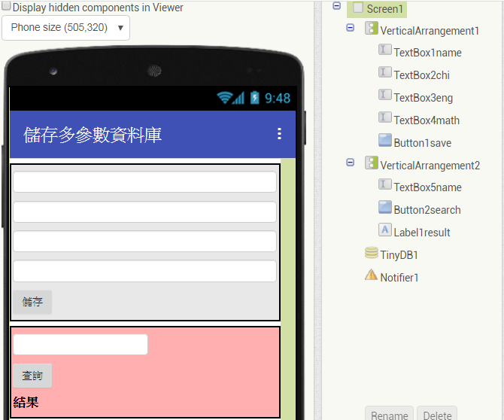The image size is (504, 420).
Task: Collapse the VerticalArrangement2 node
Action: (350, 162)
